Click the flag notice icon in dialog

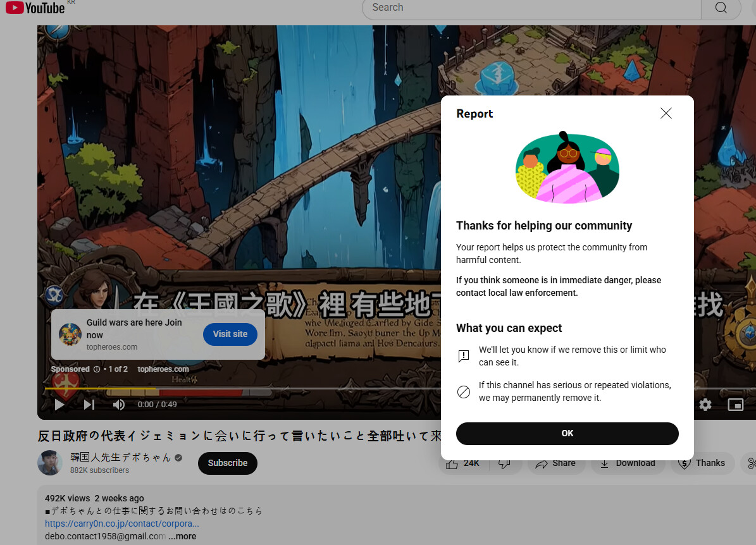coord(463,356)
